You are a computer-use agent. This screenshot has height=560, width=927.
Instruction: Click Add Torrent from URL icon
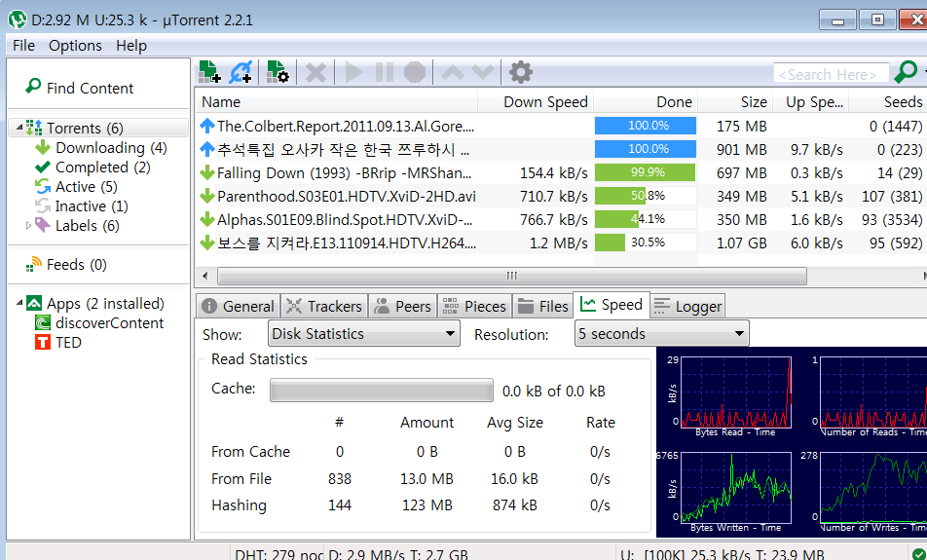[241, 72]
